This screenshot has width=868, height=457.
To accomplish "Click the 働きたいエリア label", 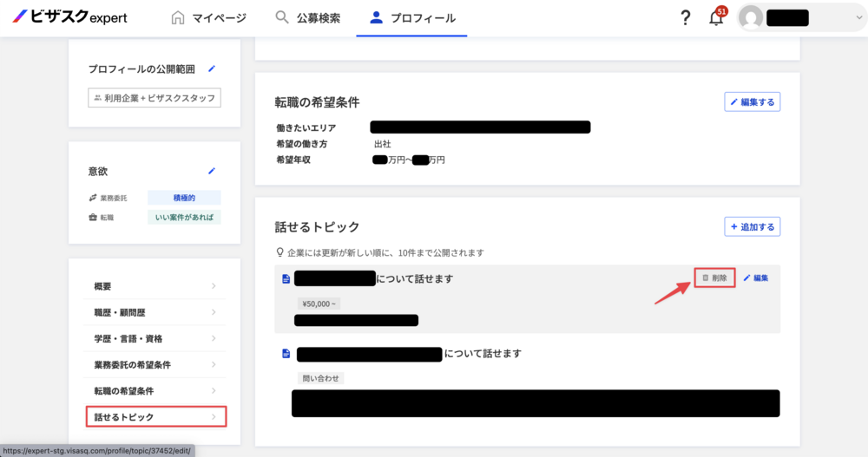I will pyautogui.click(x=306, y=127).
